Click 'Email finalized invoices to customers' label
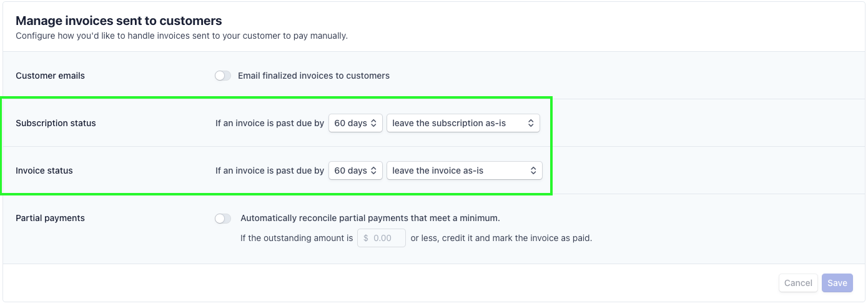The image size is (868, 306). click(x=313, y=76)
